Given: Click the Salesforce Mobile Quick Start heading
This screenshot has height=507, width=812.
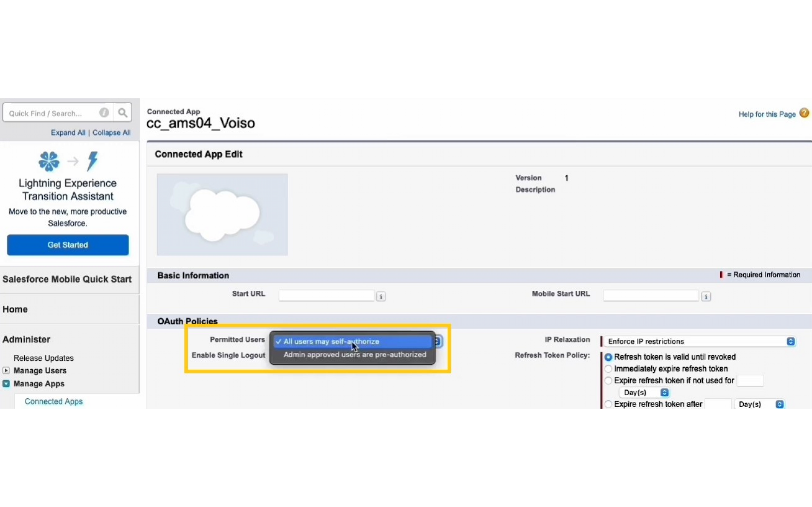Looking at the screenshot, I should point(67,279).
